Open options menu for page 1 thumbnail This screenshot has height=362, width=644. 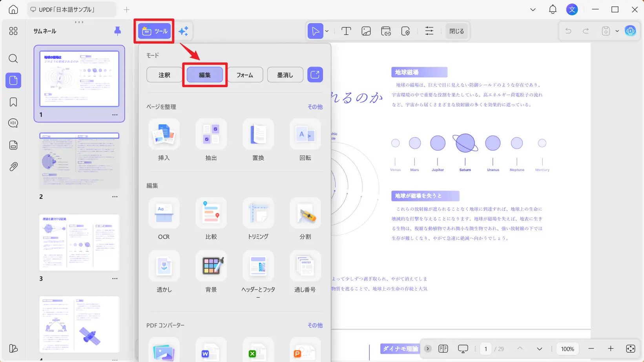point(115,115)
